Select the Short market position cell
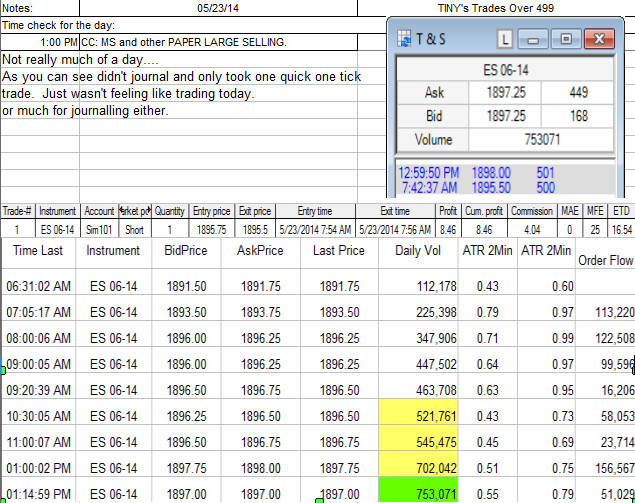This screenshot has width=635, height=503. [x=134, y=230]
